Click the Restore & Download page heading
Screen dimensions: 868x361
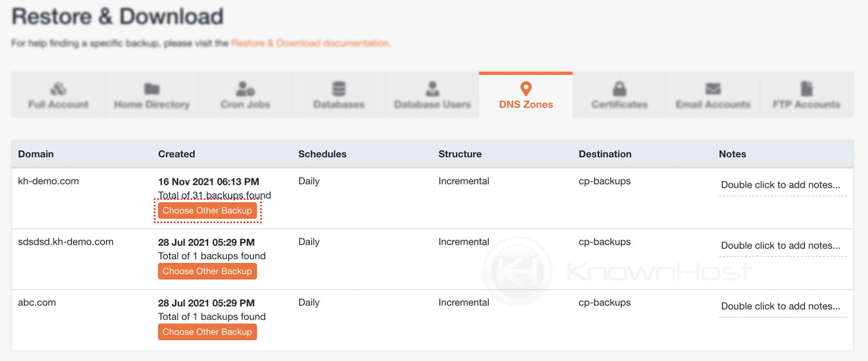(117, 17)
